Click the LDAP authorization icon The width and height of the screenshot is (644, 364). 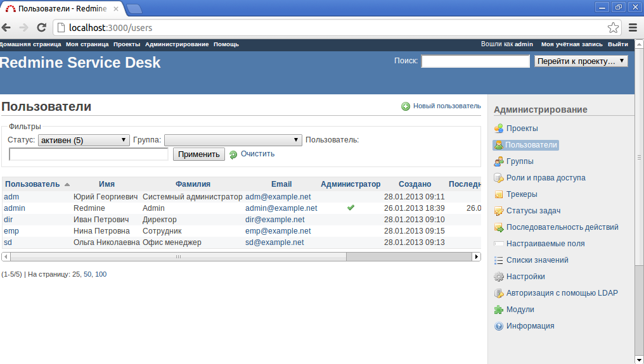(499, 293)
